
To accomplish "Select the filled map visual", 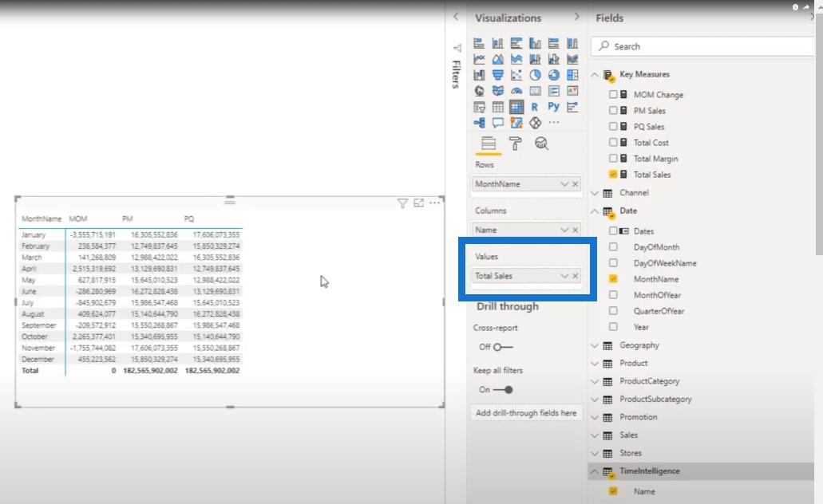I will point(497,91).
